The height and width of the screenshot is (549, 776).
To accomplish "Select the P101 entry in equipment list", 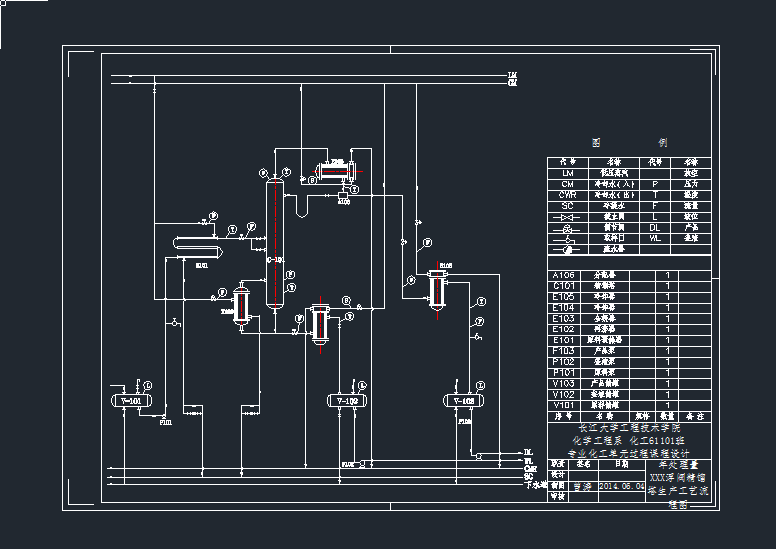I will coord(564,372).
